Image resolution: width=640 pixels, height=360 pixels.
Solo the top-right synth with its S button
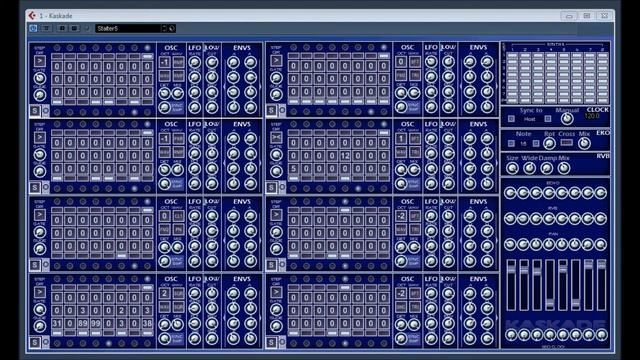point(271,110)
